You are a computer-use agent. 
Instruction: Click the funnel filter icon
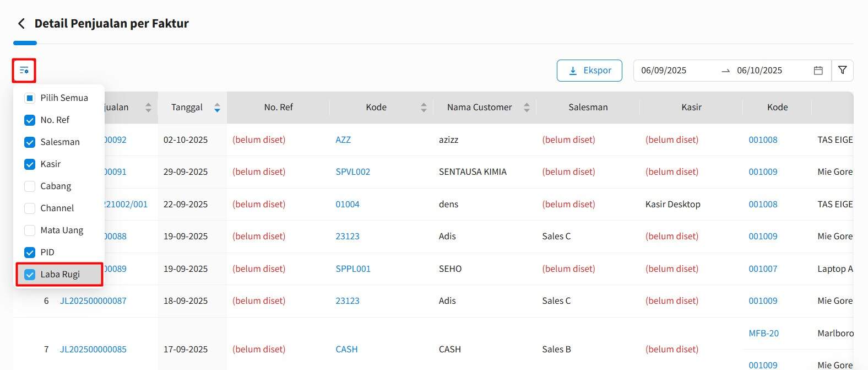pos(842,71)
